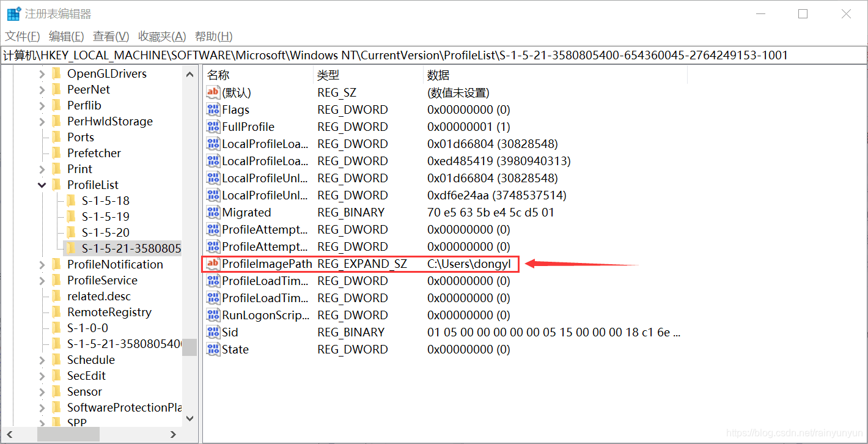Click the icon of the Migrated value
868x444 pixels.
tap(213, 212)
